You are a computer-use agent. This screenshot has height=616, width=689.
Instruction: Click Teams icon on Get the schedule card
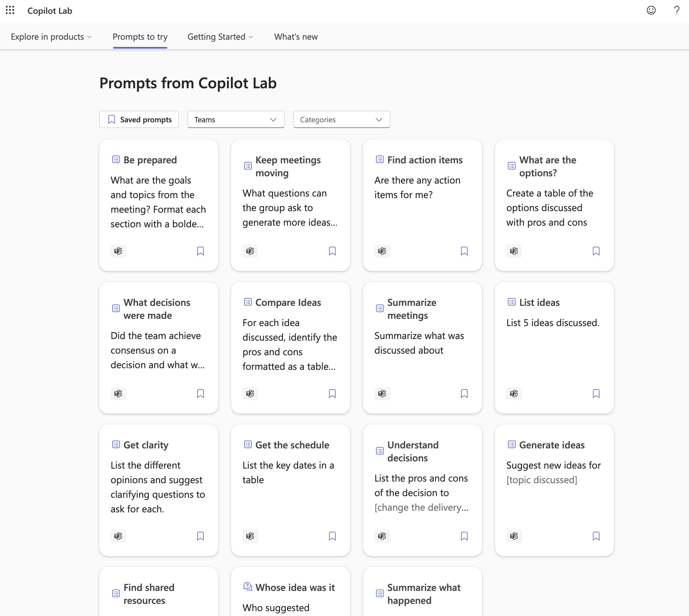(x=250, y=536)
